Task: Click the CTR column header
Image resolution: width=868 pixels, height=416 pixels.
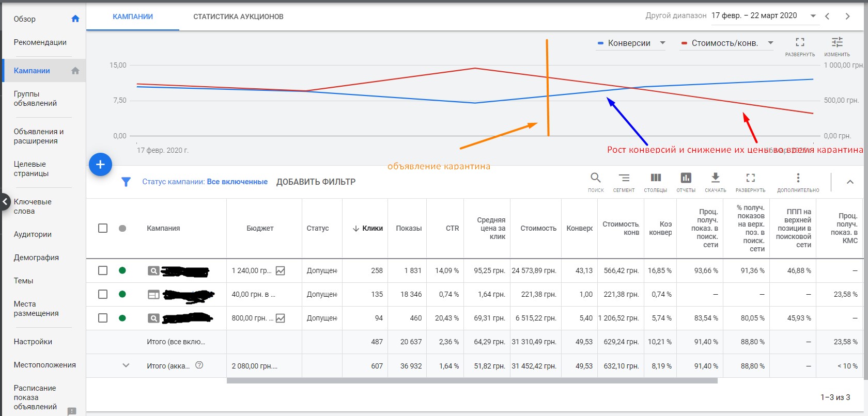Action: point(452,228)
